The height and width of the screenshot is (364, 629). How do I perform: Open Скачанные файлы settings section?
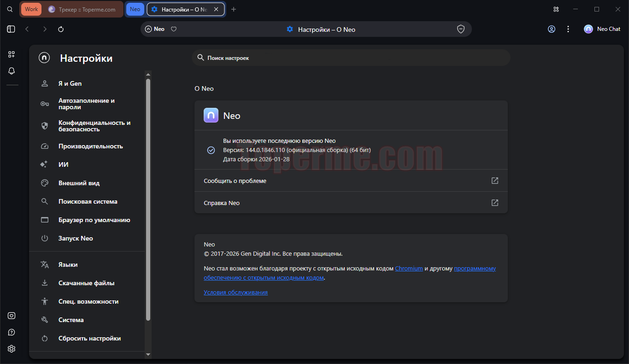point(88,283)
